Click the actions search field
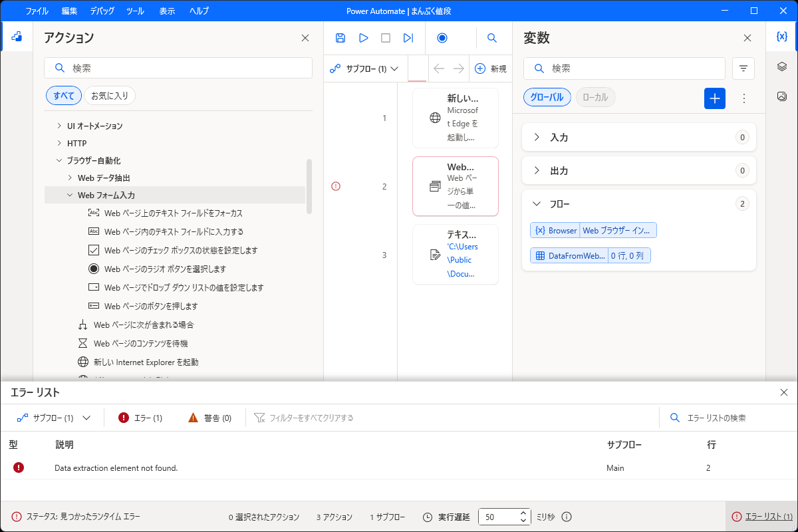Viewport: 798px width, 532px height. point(178,68)
